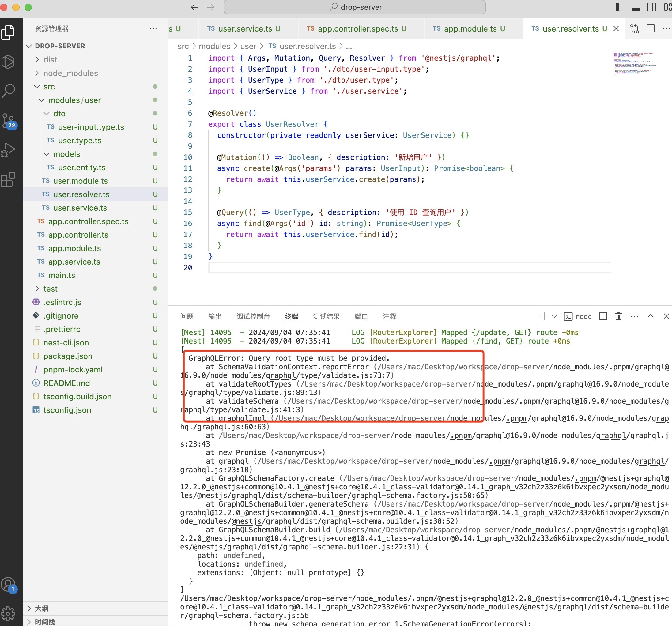
Task: Open editor more actions menu
Action: tap(666, 29)
